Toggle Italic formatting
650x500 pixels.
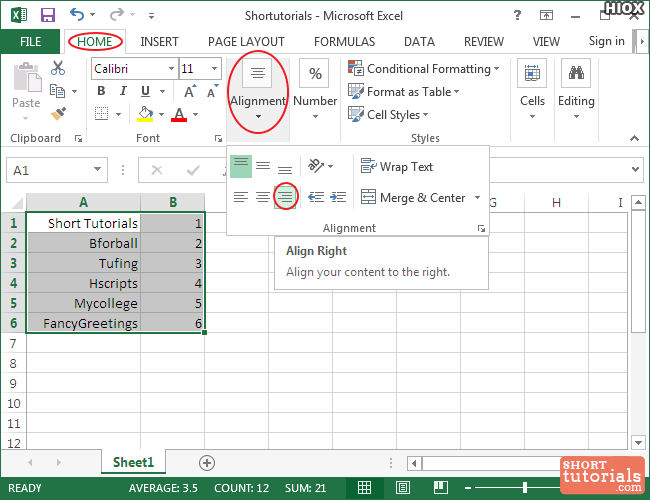[123, 91]
